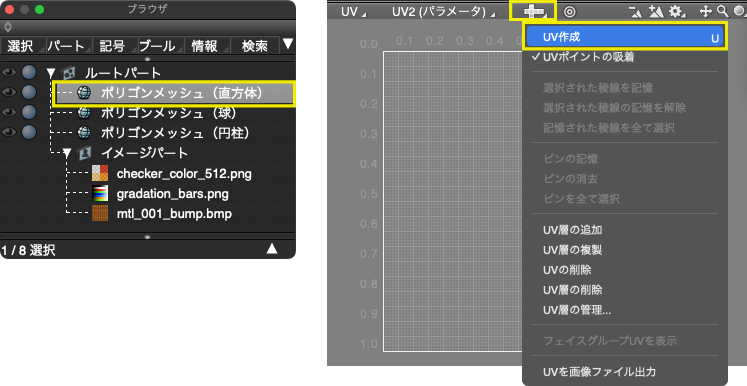Click the concentric circle target icon
The height and width of the screenshot is (386, 747).
coord(569,11)
